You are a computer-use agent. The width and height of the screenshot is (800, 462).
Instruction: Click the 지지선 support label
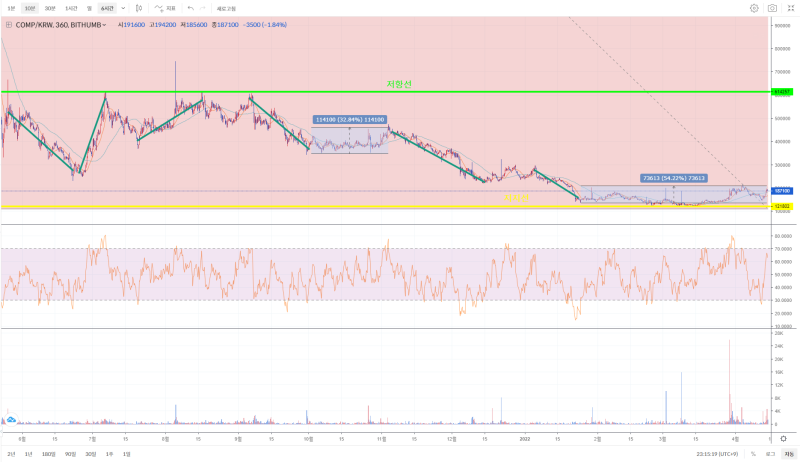click(x=516, y=198)
